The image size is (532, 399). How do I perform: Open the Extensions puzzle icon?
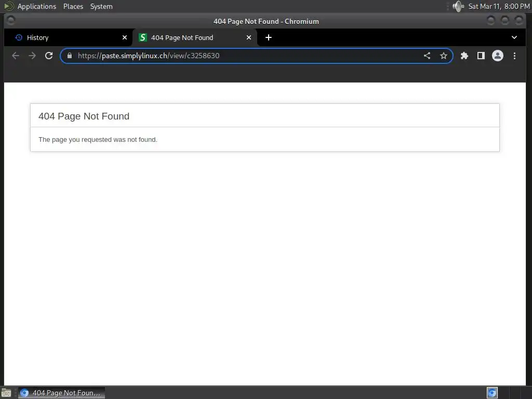[x=464, y=56]
